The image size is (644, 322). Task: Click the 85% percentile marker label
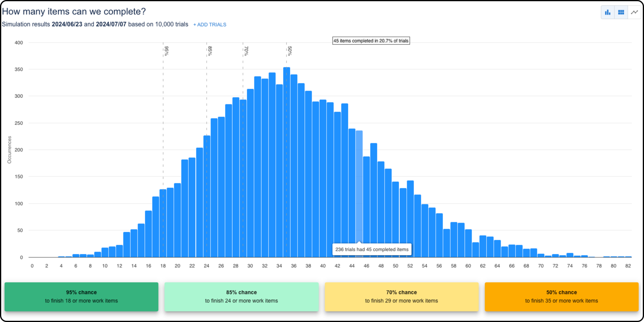coord(210,51)
